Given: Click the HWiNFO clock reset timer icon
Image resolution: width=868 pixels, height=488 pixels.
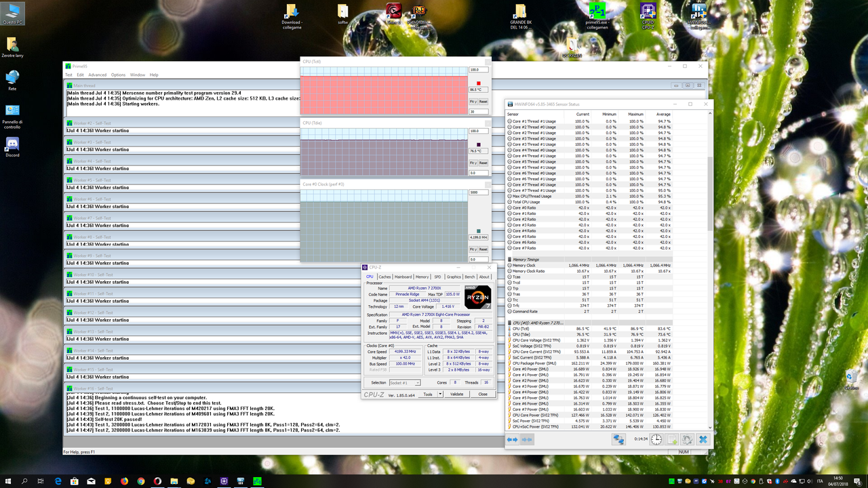Looking at the screenshot, I should pyautogui.click(x=656, y=439).
